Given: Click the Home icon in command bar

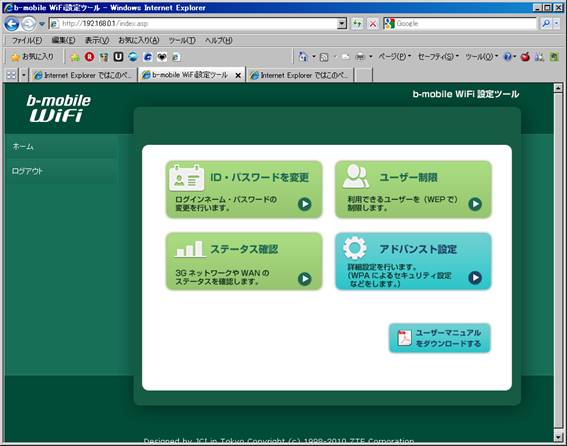Looking at the screenshot, I should coord(303,57).
